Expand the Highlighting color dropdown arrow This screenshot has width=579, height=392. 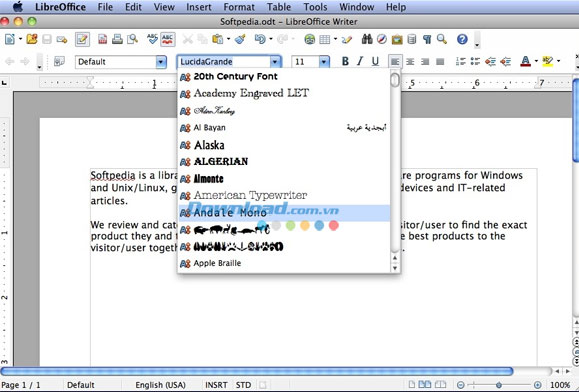(x=558, y=61)
